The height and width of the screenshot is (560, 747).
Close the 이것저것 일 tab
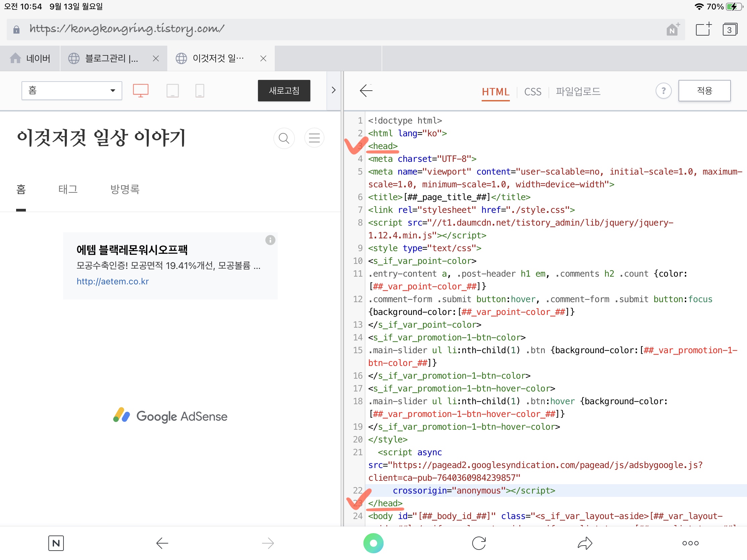pos(263,58)
